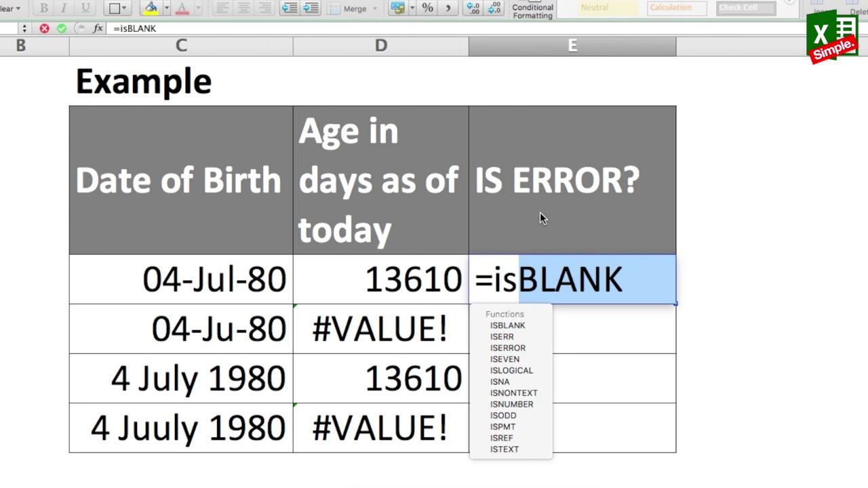Choose ISREF from function list
The width and height of the screenshot is (868, 488).
point(502,438)
